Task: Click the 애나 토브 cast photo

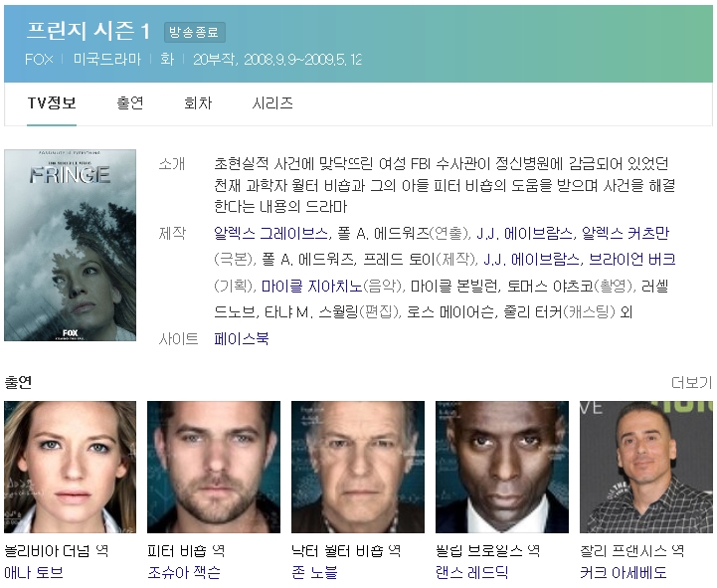Action: [x=70, y=468]
